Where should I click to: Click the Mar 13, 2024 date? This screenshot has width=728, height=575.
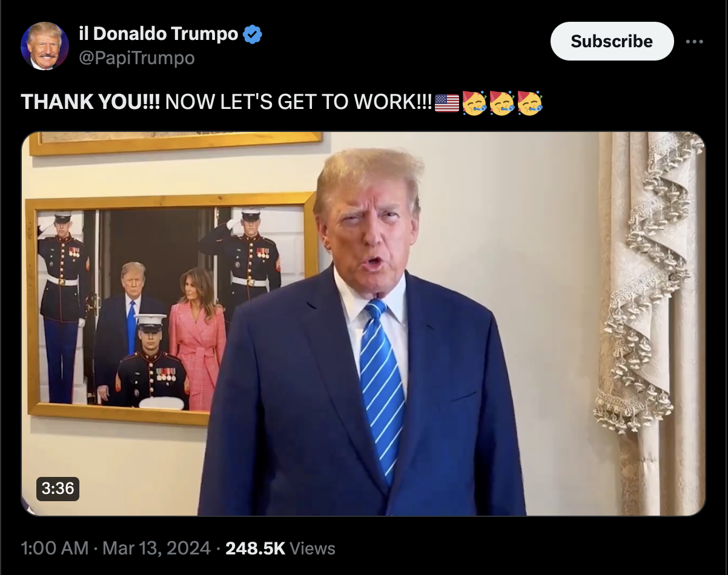(x=156, y=548)
